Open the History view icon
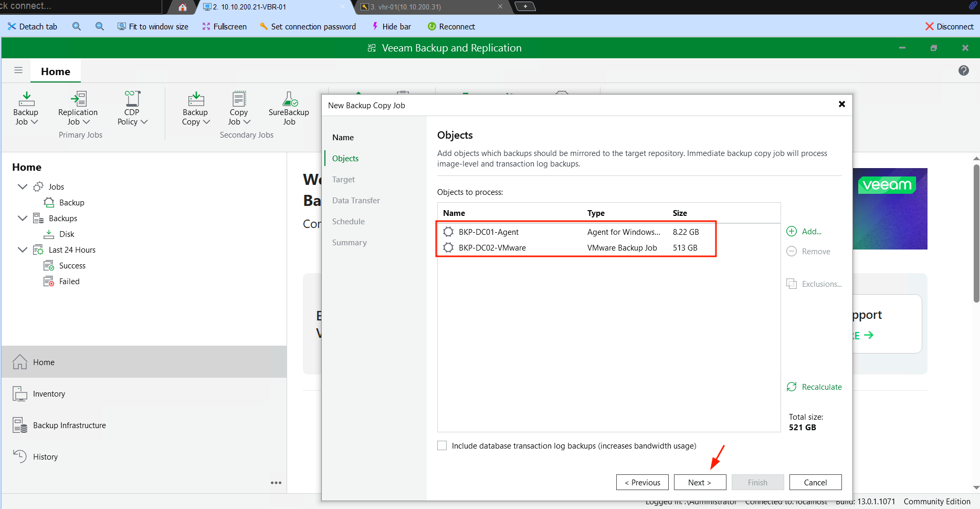The height and width of the screenshot is (509, 980). (x=20, y=456)
